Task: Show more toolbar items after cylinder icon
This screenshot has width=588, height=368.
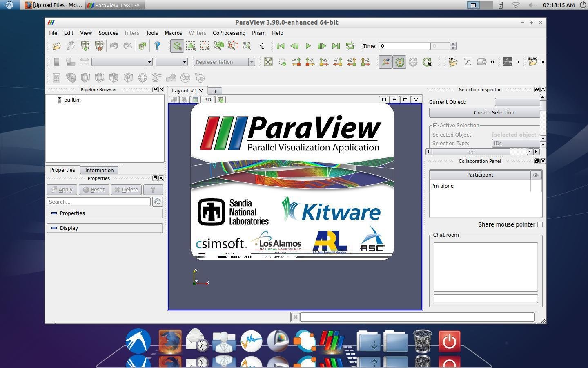Action: (492, 62)
